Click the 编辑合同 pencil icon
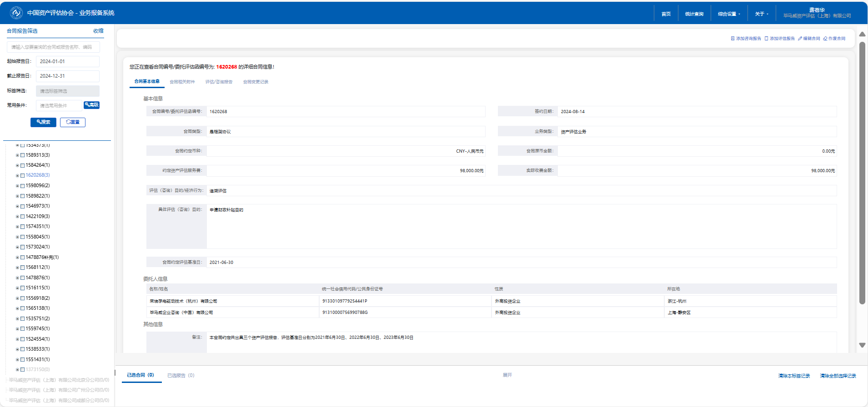 tap(800, 39)
